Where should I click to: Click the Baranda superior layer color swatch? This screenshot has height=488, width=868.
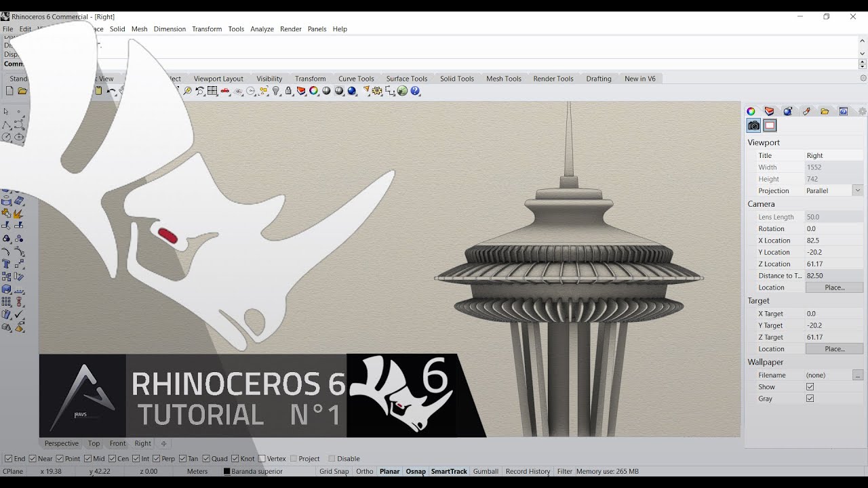click(227, 471)
